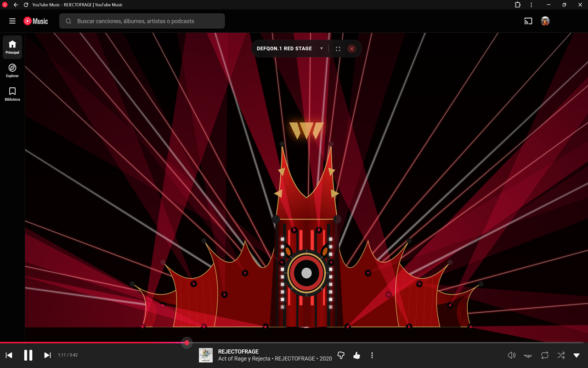Click the volume speaker icon
The width and height of the screenshot is (588, 368).
[x=511, y=355]
